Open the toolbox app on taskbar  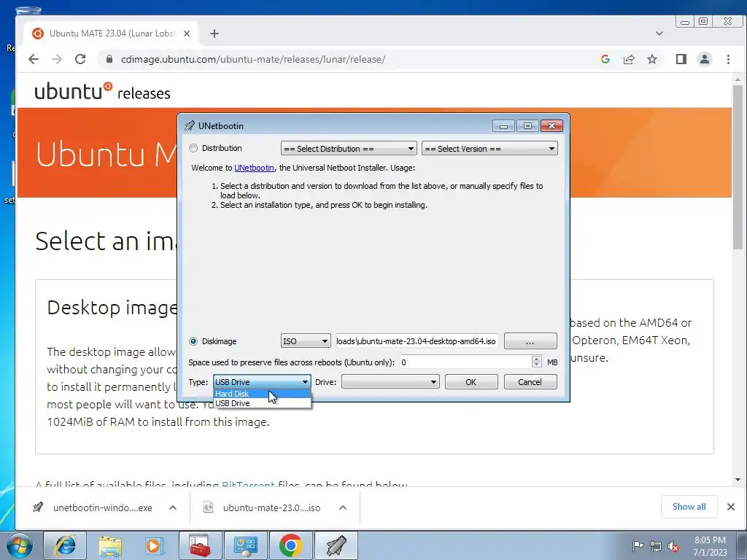[x=200, y=545]
